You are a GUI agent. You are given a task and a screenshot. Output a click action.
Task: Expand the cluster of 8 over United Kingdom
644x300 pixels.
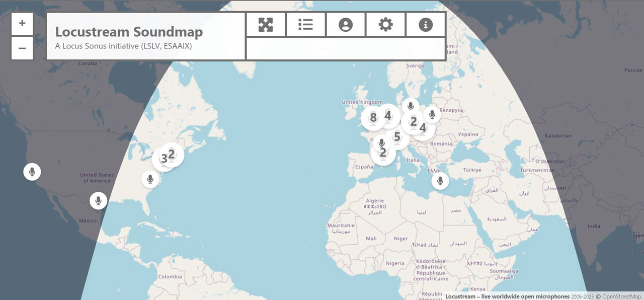[x=373, y=118]
